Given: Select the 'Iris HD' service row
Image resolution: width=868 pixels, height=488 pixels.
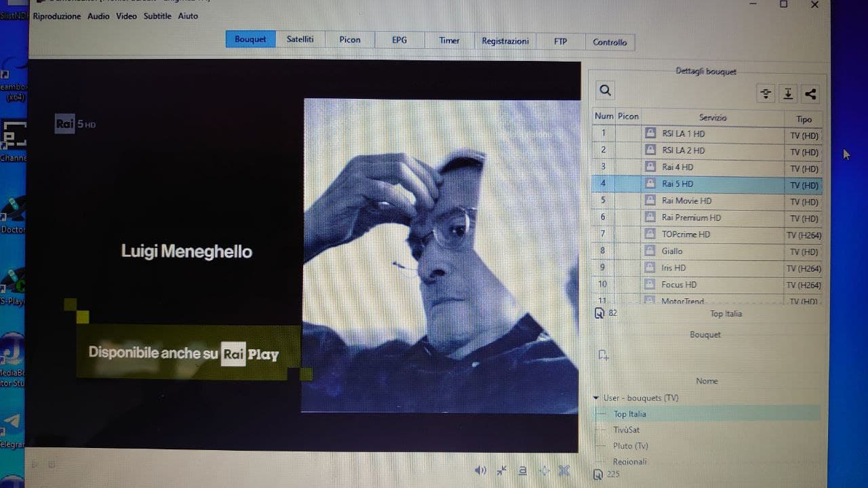Looking at the screenshot, I should coord(707,268).
